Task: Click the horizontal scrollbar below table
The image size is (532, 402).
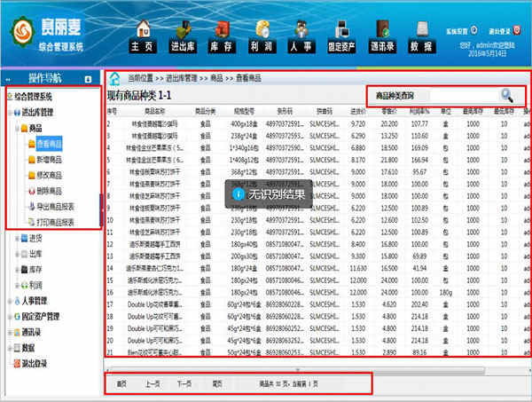Action: 297,370
